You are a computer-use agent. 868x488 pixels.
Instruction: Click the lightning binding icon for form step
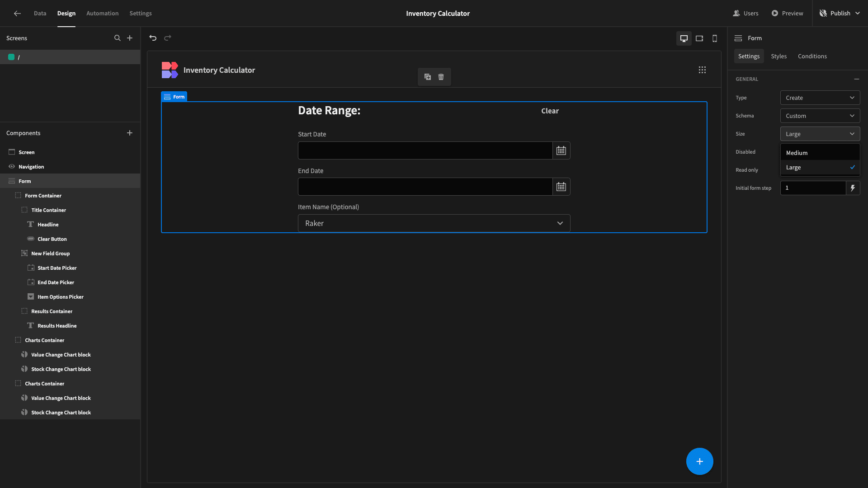[853, 188]
